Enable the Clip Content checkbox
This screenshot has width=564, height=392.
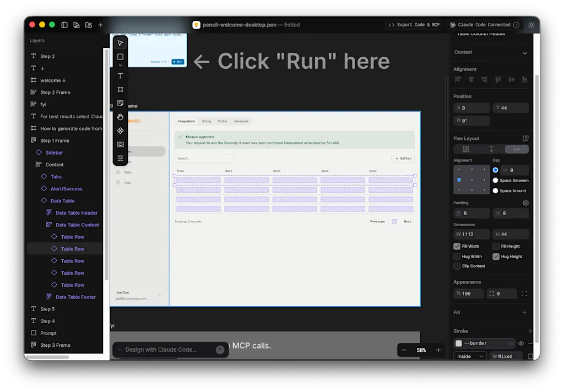tap(457, 266)
